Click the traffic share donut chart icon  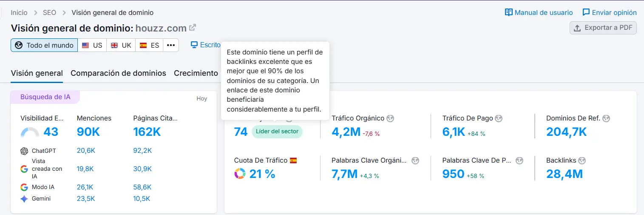(x=240, y=174)
